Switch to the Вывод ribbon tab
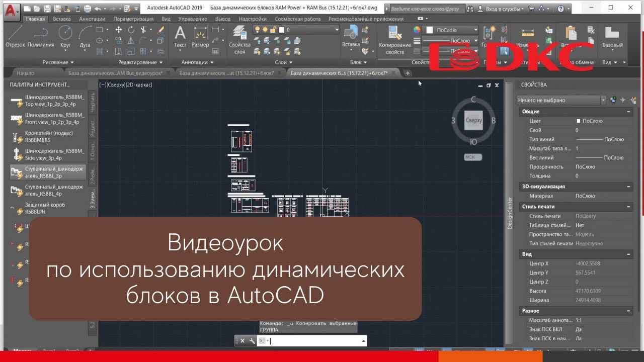This screenshot has height=362, width=644. pos(223,19)
